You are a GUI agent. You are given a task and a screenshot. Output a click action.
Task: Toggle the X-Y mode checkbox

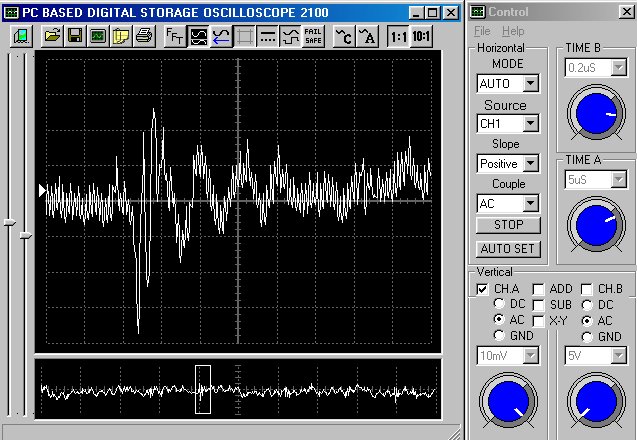click(539, 320)
